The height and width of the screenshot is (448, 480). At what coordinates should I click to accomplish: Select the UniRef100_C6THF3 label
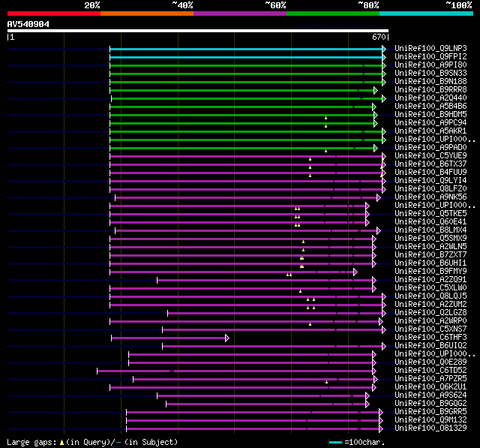click(x=430, y=338)
